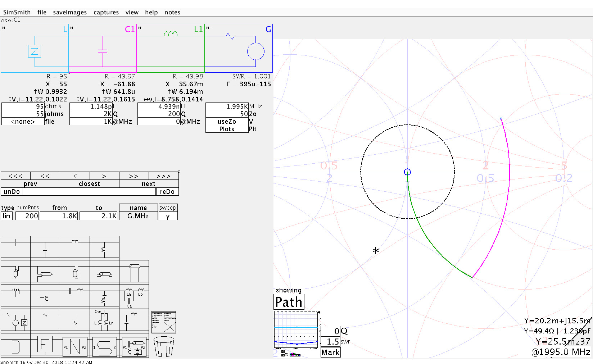The image size is (593, 364).
Task: Select the series inductor component
Action: pyautogui.click(x=75, y=247)
